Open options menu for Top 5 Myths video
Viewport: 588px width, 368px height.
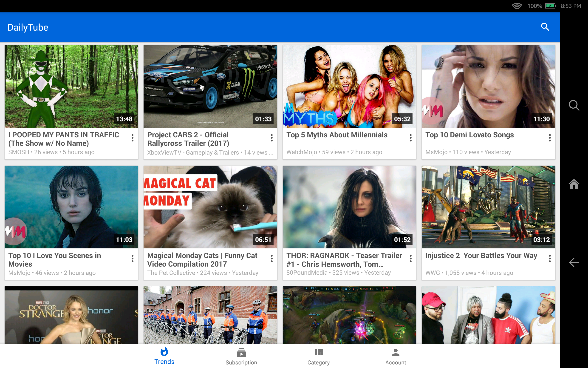point(411,138)
